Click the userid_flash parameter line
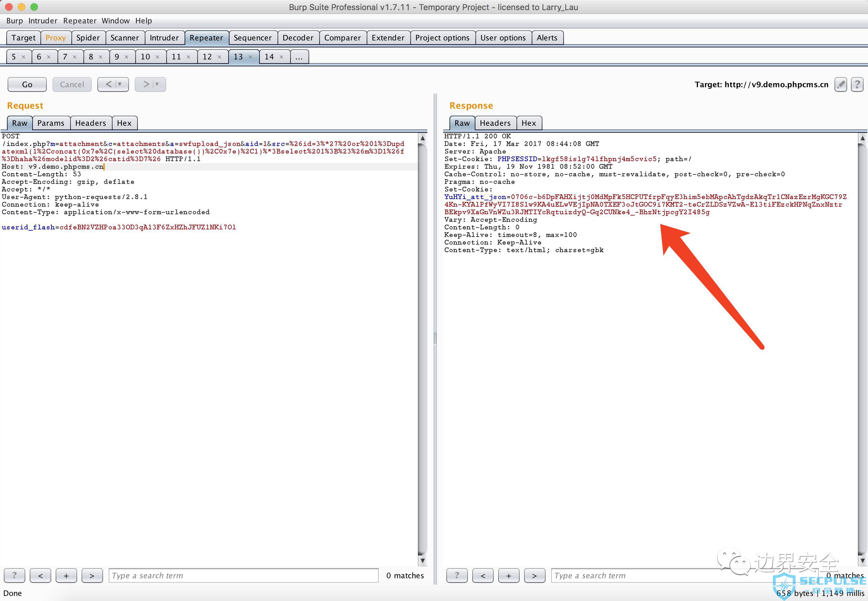This screenshot has height=601, width=868. coord(119,227)
